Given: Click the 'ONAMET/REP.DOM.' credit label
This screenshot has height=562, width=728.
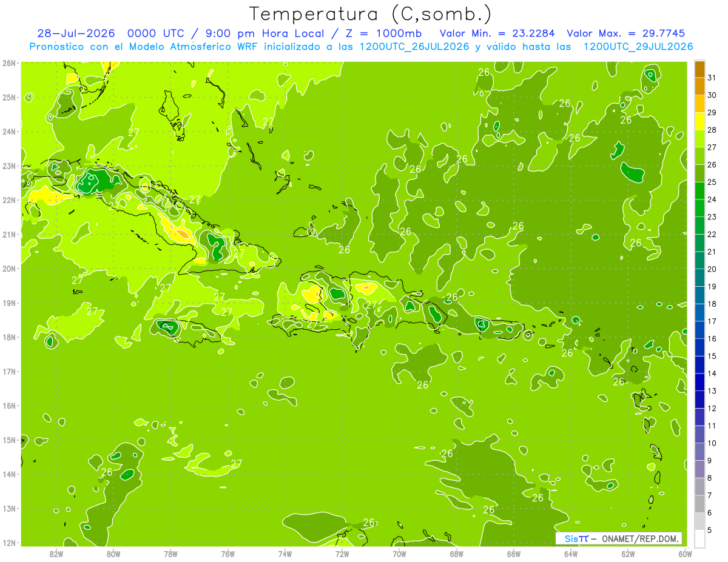Looking at the screenshot, I should 641,538.
